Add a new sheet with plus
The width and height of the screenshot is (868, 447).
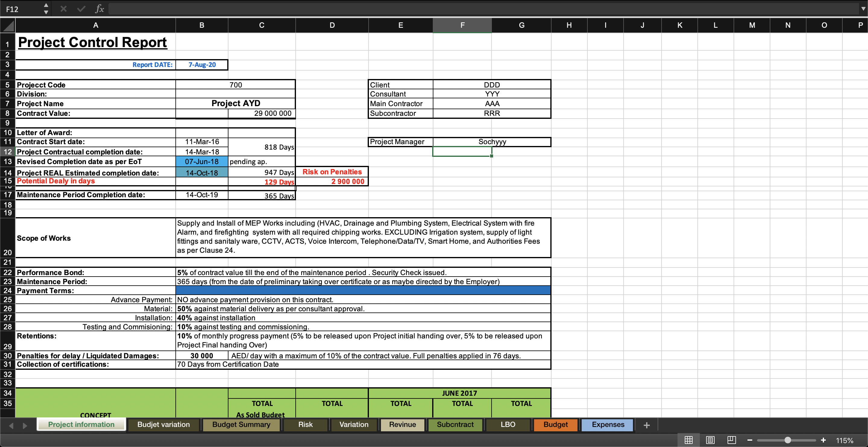click(x=646, y=425)
